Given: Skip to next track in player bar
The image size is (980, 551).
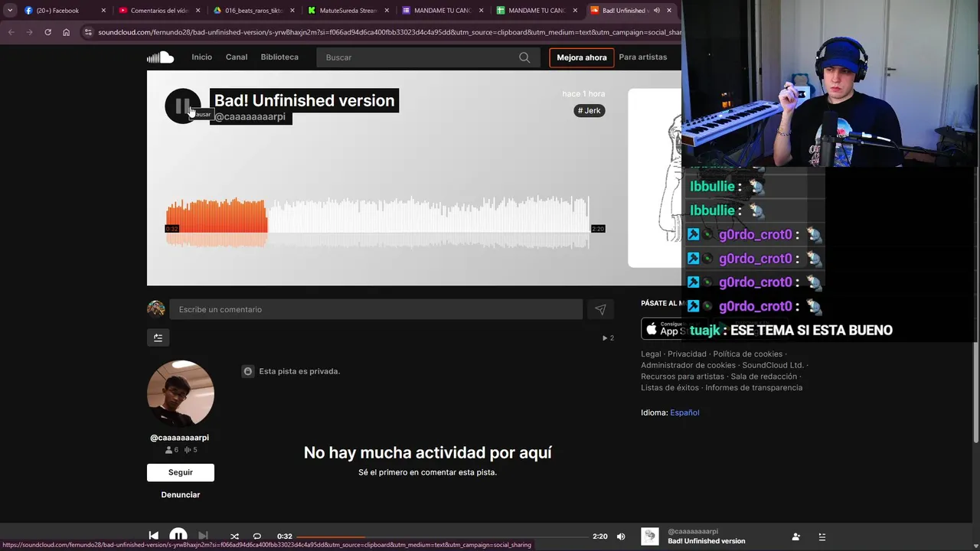Looking at the screenshot, I should [x=203, y=536].
